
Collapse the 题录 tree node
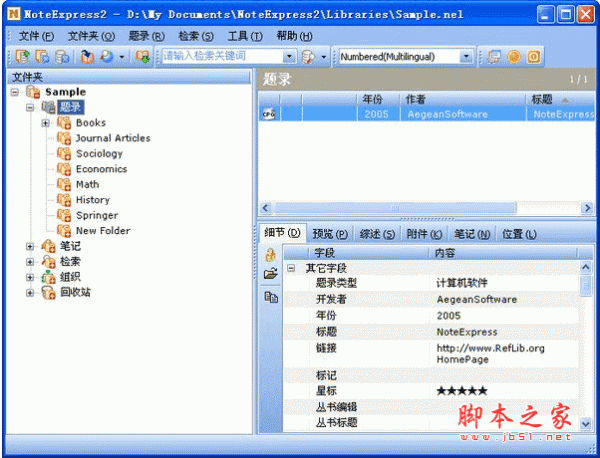[x=30, y=108]
